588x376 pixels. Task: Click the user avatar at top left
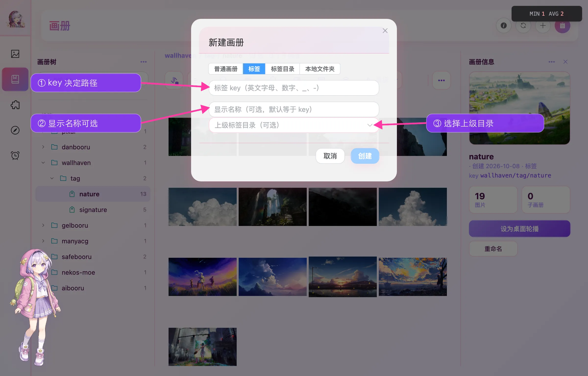[x=15, y=19]
